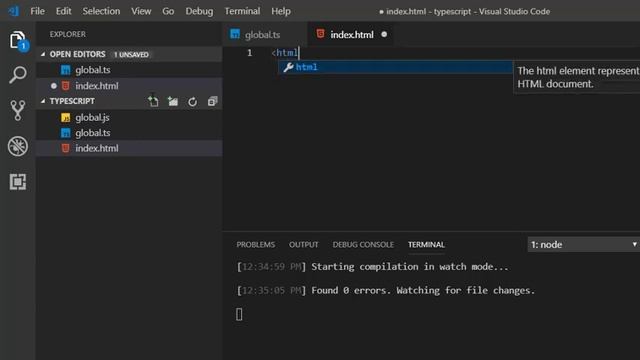This screenshot has width=640, height=360.
Task: Open the Source Control view icon
Action: (x=18, y=110)
